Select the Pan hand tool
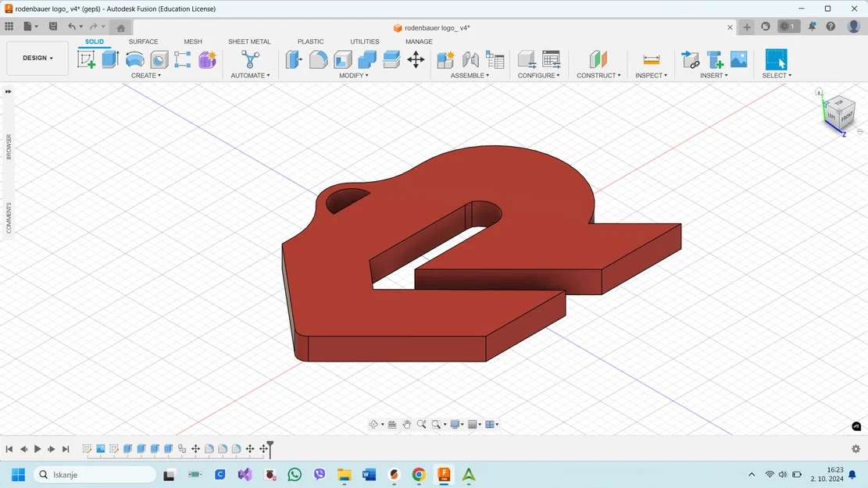868x488 pixels. (407, 425)
